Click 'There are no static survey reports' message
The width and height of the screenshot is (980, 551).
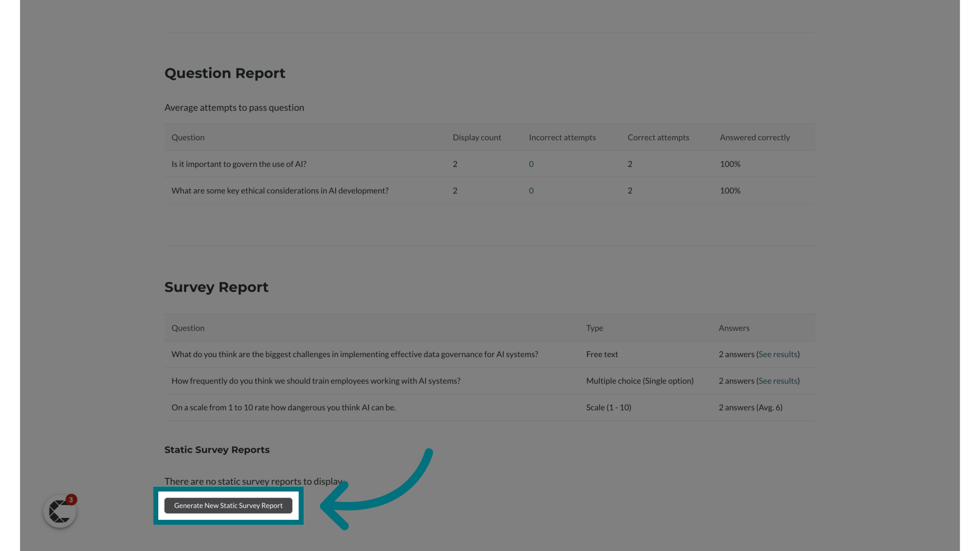click(253, 481)
